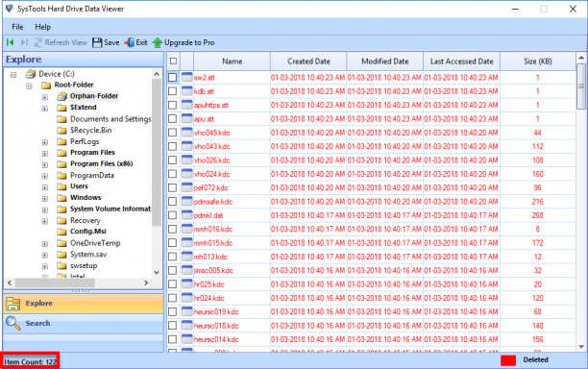Click file icon beside pef072.kdc
This screenshot has height=369, width=588.
coord(186,187)
